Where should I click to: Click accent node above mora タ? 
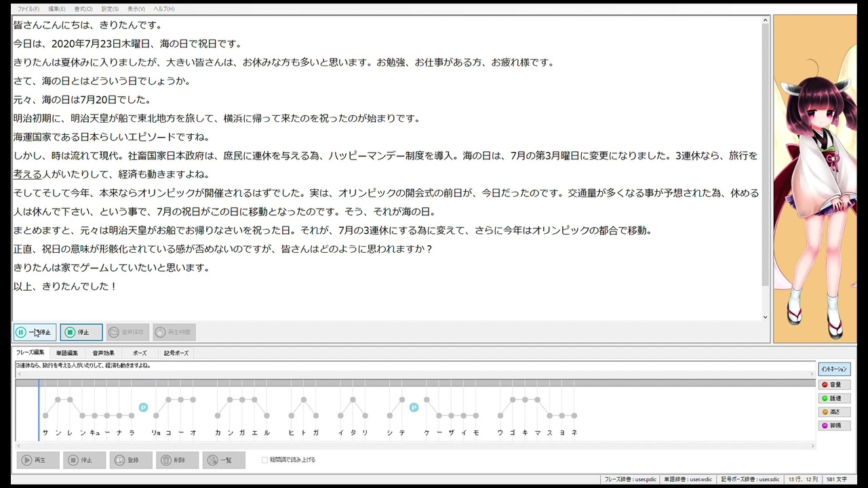coord(353,400)
